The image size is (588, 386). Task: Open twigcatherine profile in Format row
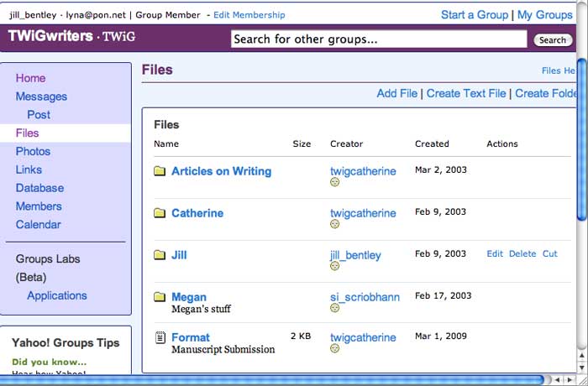point(363,337)
